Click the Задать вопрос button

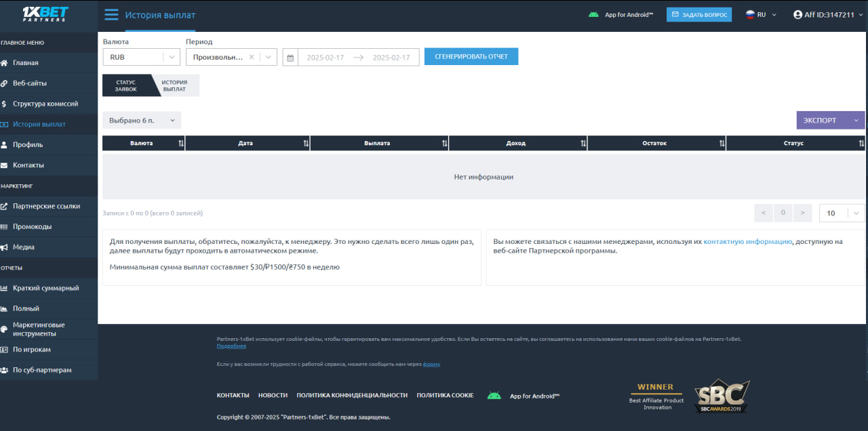pos(698,15)
